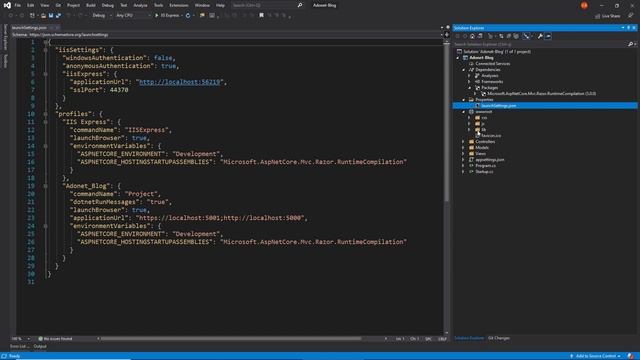Open the View menu
Image resolution: width=640 pixels, height=360 pixels.
coord(44,5)
